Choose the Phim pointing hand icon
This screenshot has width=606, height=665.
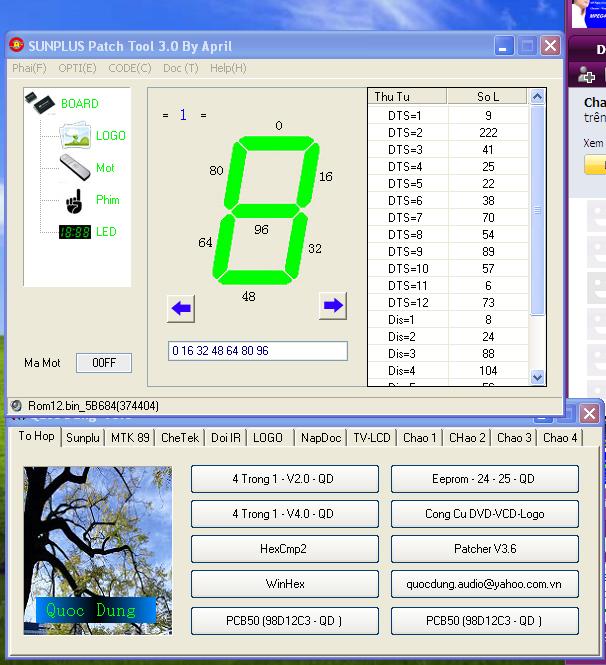(x=74, y=201)
